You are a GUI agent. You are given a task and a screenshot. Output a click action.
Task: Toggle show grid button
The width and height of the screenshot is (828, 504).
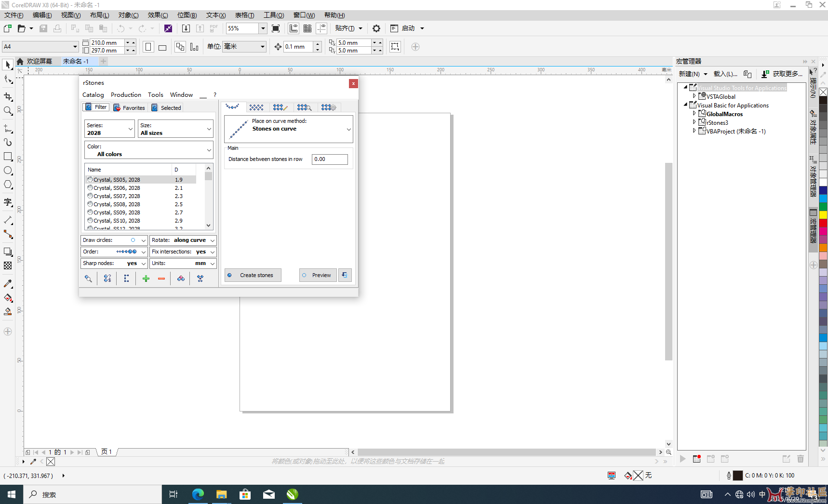307,28
